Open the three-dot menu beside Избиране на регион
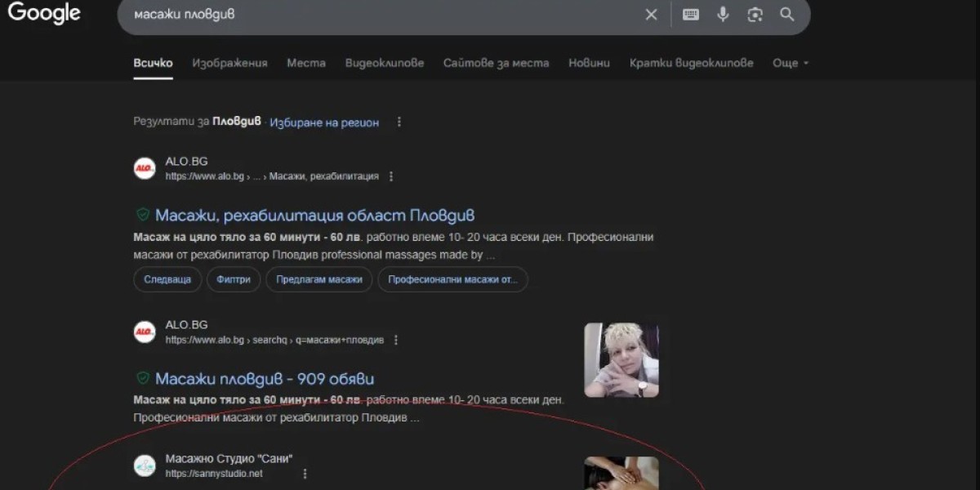Viewport: 980px width, 490px height. (399, 122)
